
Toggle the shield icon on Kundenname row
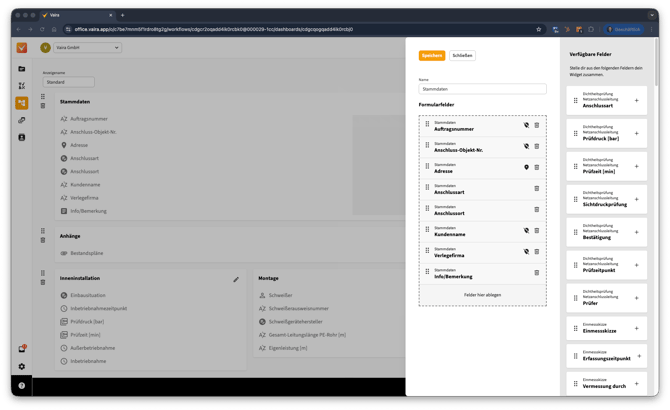tap(526, 230)
